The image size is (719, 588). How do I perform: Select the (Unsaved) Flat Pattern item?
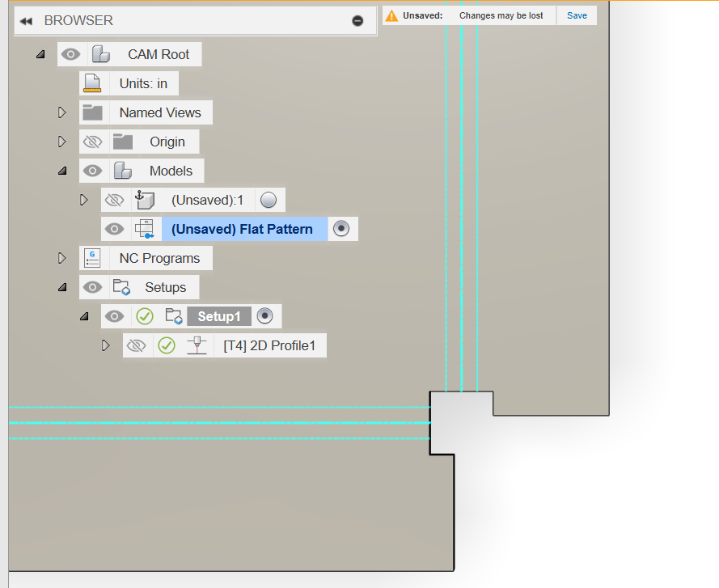coord(242,229)
